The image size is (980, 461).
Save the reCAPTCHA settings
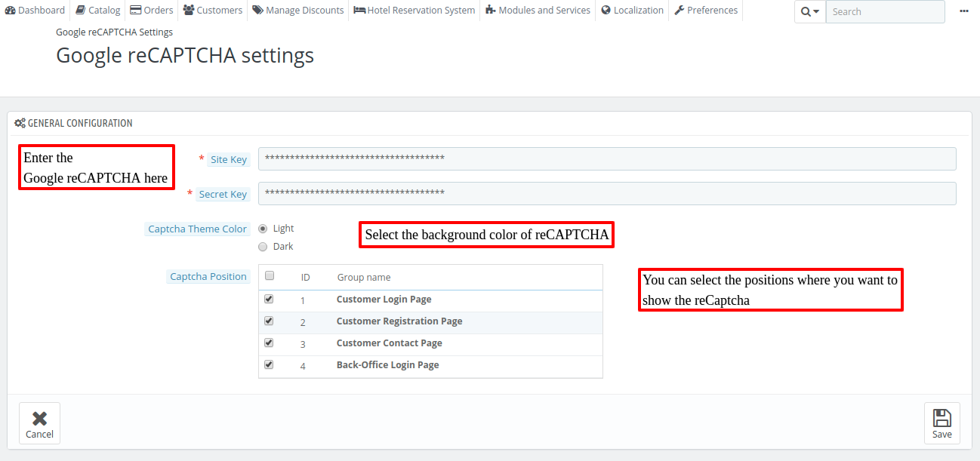point(942,423)
